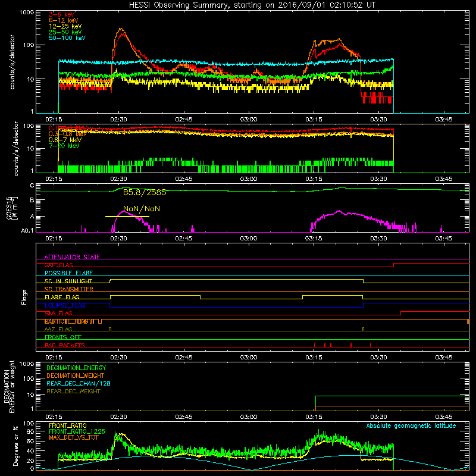Click the yellow FLARE_FLAG label
The height and width of the screenshot is (476, 476).
click(x=62, y=297)
